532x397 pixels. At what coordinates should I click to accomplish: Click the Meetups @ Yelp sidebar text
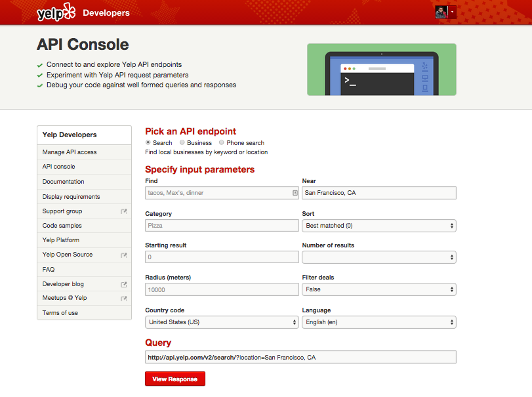click(x=64, y=298)
